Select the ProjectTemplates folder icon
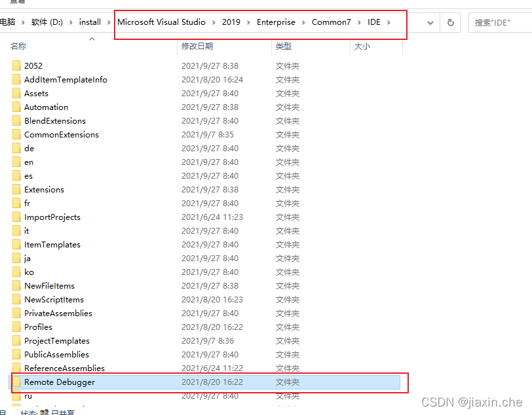532x415 pixels. click(16, 340)
